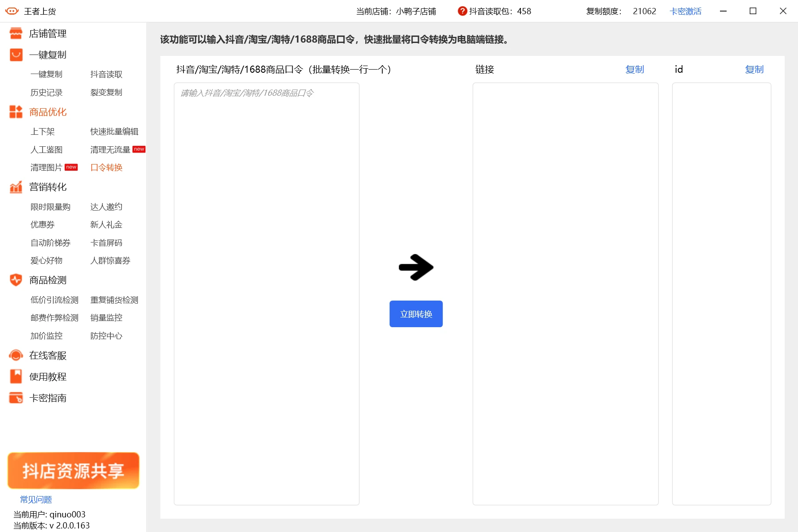798x532 pixels.
Task: Click inside the 链接 output box
Action: [565, 294]
